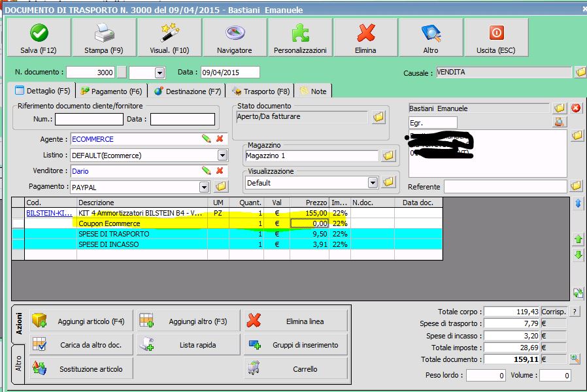The width and height of the screenshot is (587, 392).
Task: Click the customer card icon next to Egr.
Action: tap(560, 122)
